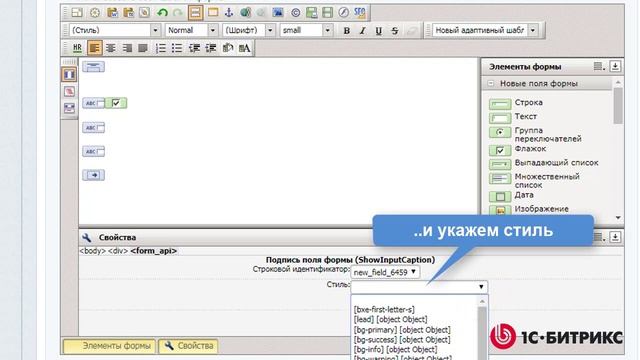Image resolution: width=640 pixels, height=360 pixels.
Task: Click the panel options icon beside Элементы формы header
Action: click(599, 66)
